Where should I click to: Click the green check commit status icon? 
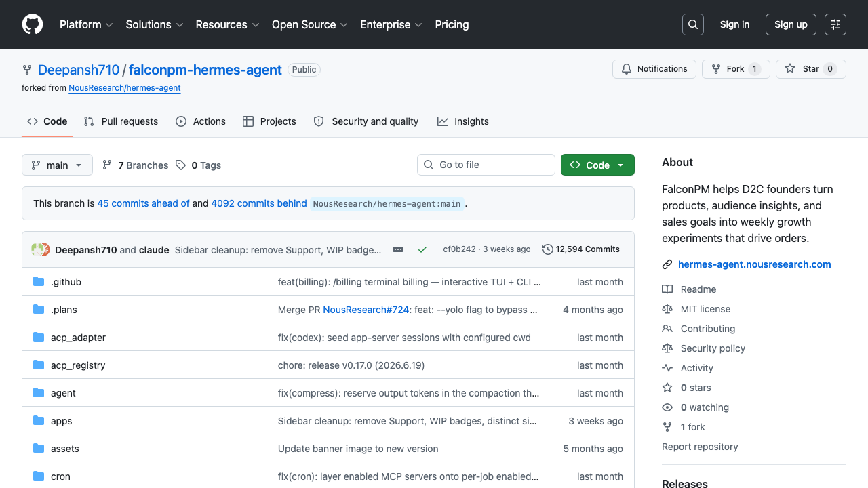422,249
